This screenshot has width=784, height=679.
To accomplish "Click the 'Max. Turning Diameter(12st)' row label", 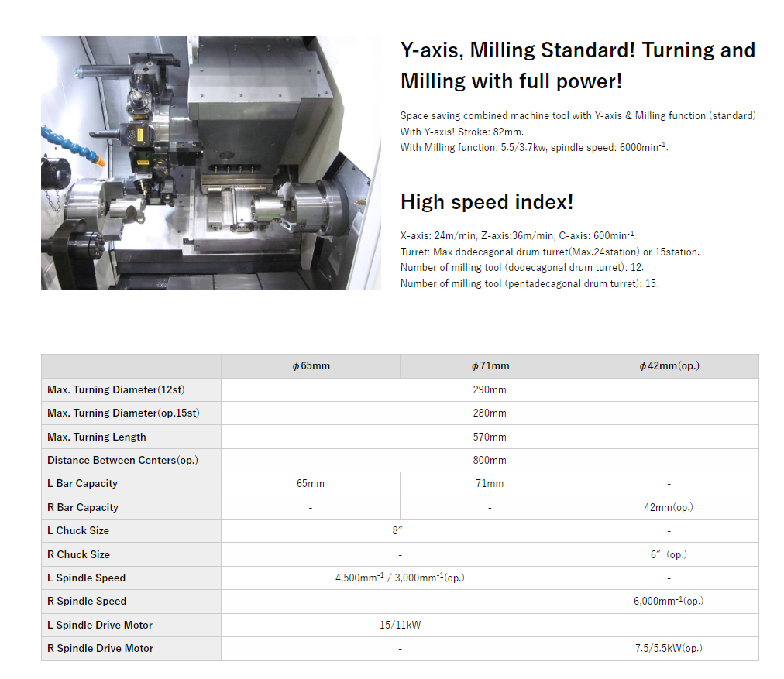I will tap(116, 389).
